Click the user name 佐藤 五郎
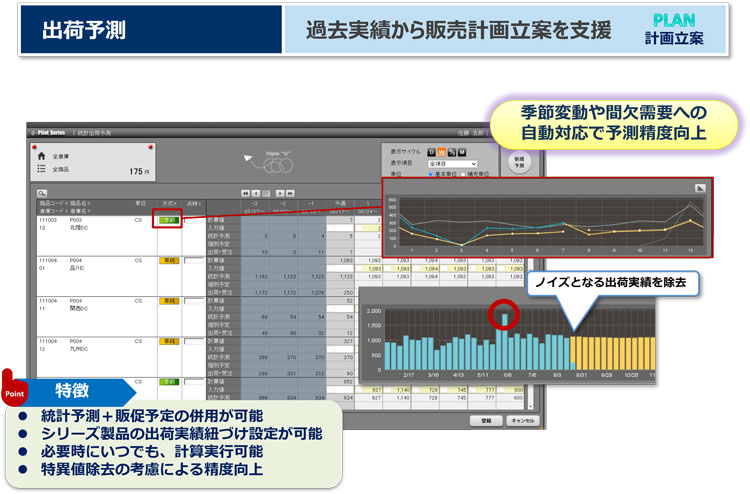Viewport: 750px width, 494px height. (471, 133)
